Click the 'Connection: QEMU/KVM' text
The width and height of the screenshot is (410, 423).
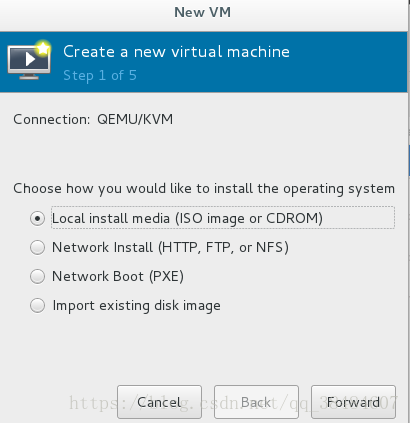(93, 119)
